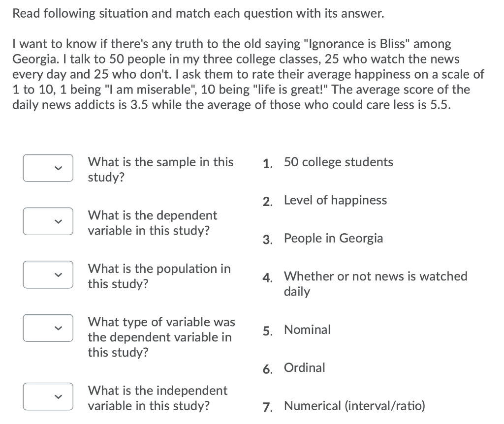The image size is (504, 424).
Task: Open the dropdown beside the dependent variable question
Action: click(x=48, y=221)
